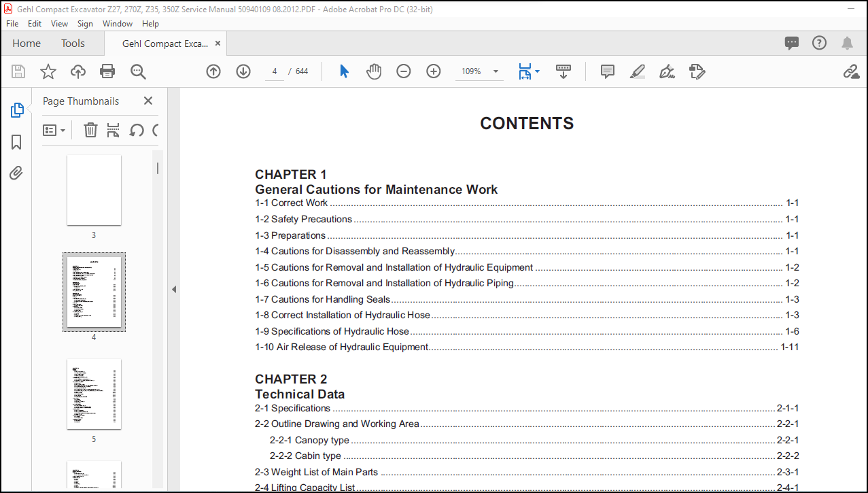Image resolution: width=868 pixels, height=493 pixels.
Task: Open thumbnails options dropdown
Action: click(x=54, y=130)
